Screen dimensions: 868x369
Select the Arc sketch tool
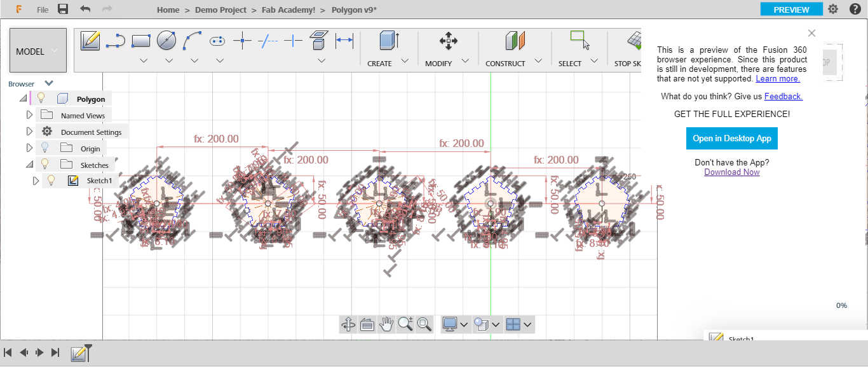pos(192,41)
